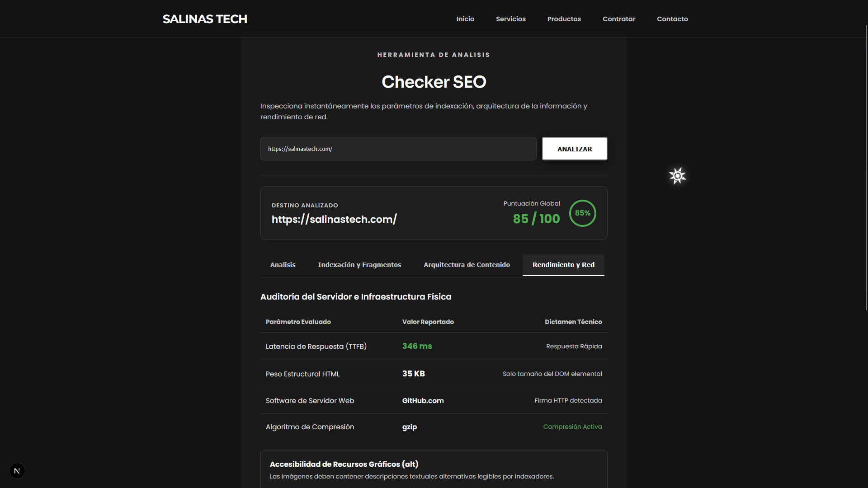Click the Algoritmo de Compresión label
Viewport: 868px width, 488px height.
(x=310, y=427)
